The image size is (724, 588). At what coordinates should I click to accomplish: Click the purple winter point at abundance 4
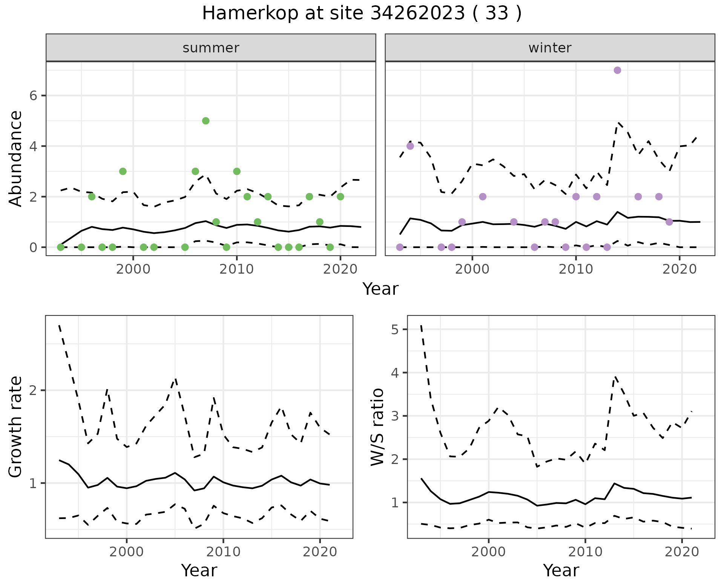[x=410, y=146]
